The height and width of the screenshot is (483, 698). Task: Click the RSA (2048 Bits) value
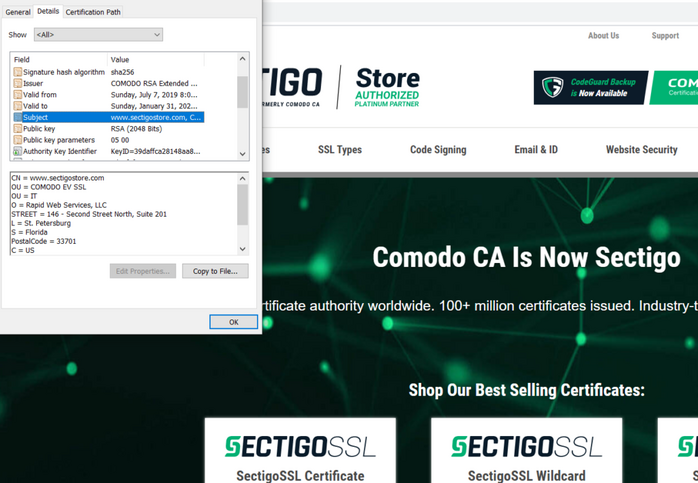pos(136,129)
